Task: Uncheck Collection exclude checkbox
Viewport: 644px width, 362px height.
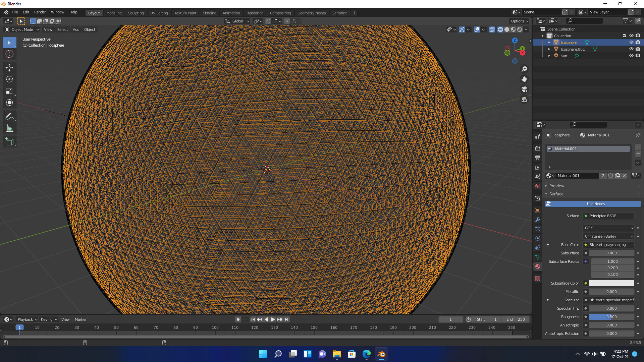Action: coord(625,36)
